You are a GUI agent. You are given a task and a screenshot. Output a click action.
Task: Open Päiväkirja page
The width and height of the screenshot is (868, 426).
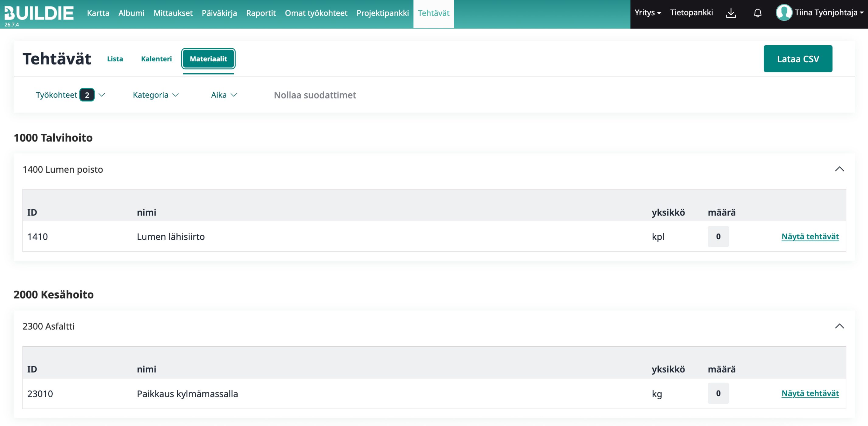click(219, 13)
